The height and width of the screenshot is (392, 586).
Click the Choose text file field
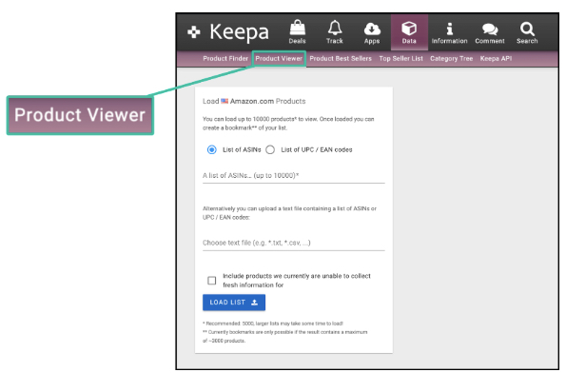point(293,243)
